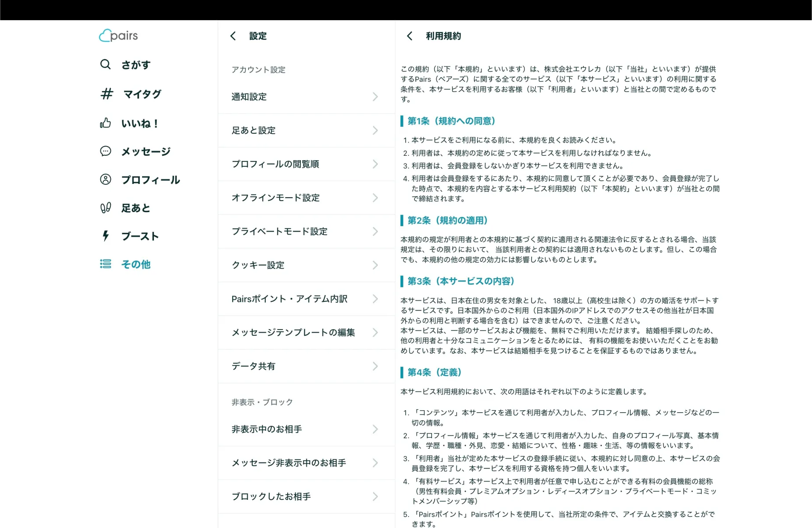Click the search magnifier icon beside さがす
812x528 pixels.
106,64
